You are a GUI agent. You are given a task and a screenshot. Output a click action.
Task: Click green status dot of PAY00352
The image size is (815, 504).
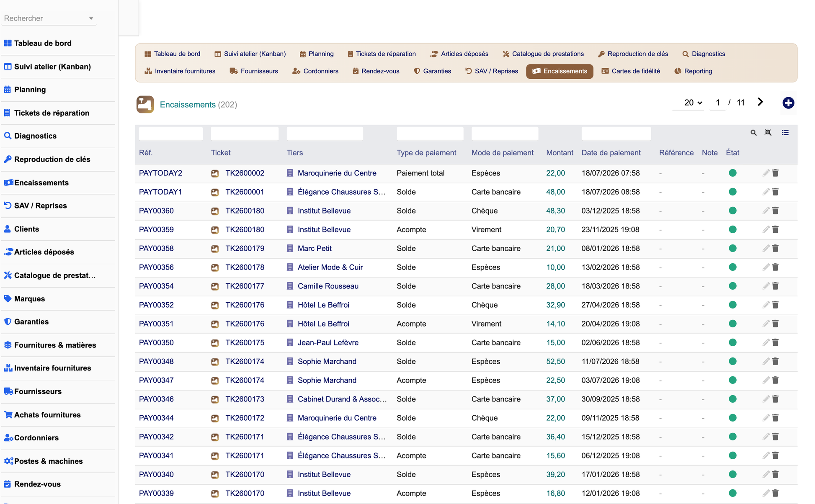(x=732, y=305)
